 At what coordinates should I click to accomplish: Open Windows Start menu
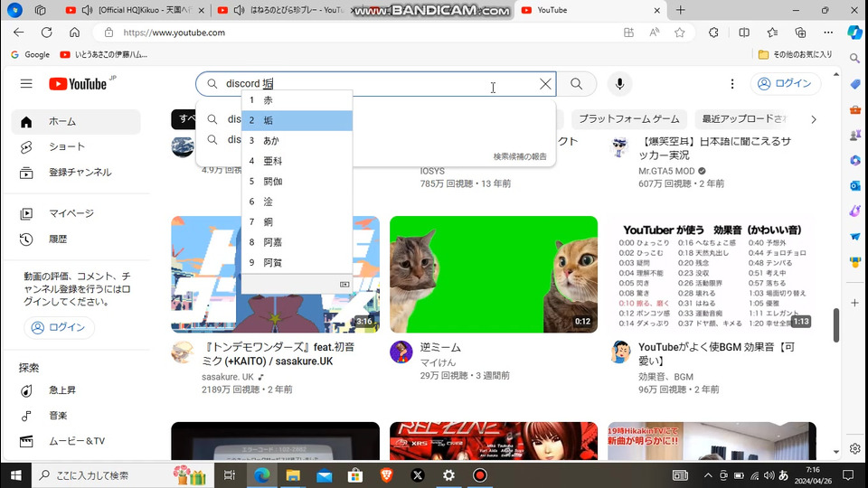(x=16, y=475)
